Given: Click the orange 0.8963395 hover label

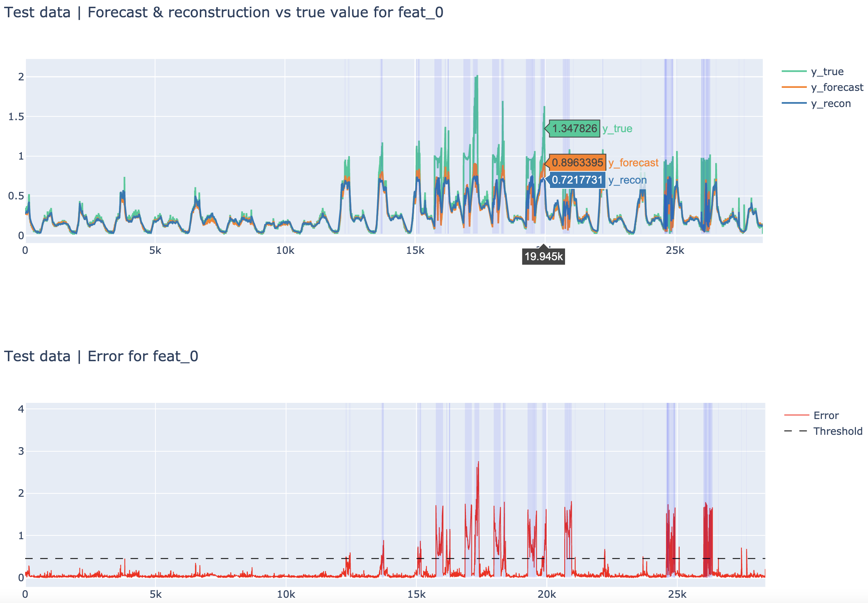Looking at the screenshot, I should pyautogui.click(x=577, y=163).
